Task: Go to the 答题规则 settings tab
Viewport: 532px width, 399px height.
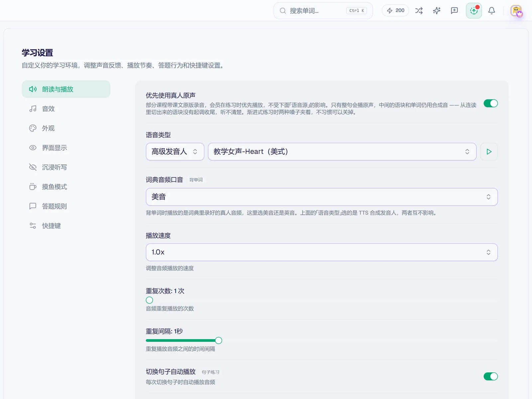Action: pos(66,206)
